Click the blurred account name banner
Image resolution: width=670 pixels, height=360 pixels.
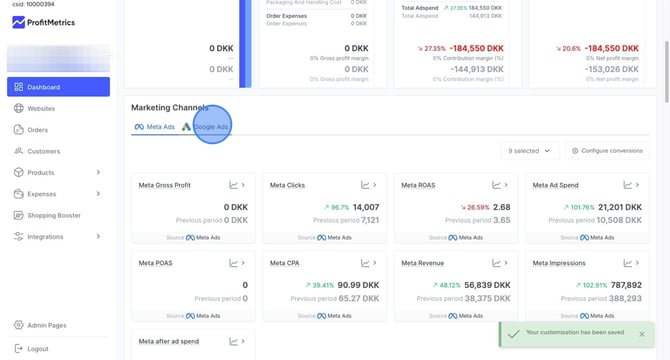coord(58,58)
